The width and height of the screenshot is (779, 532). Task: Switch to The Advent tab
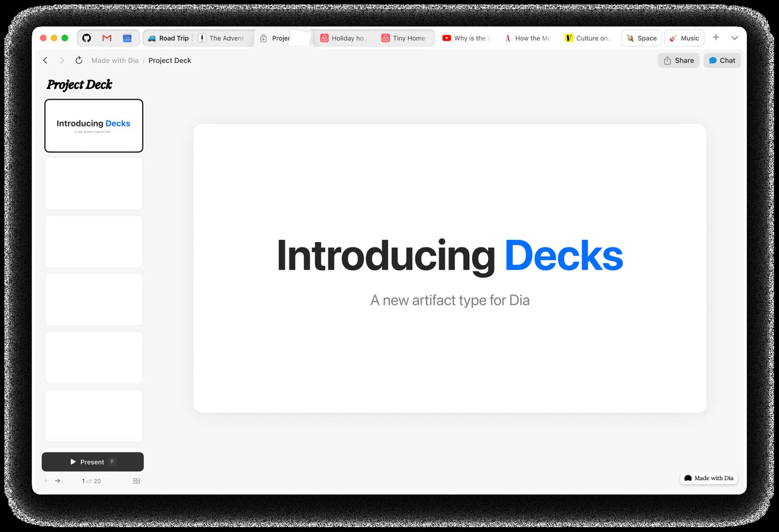point(222,38)
